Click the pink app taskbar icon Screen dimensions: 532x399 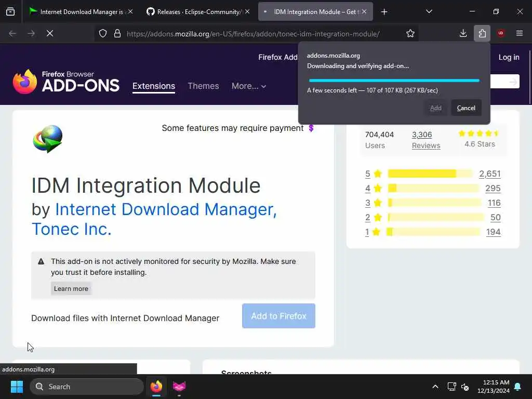pos(179,387)
